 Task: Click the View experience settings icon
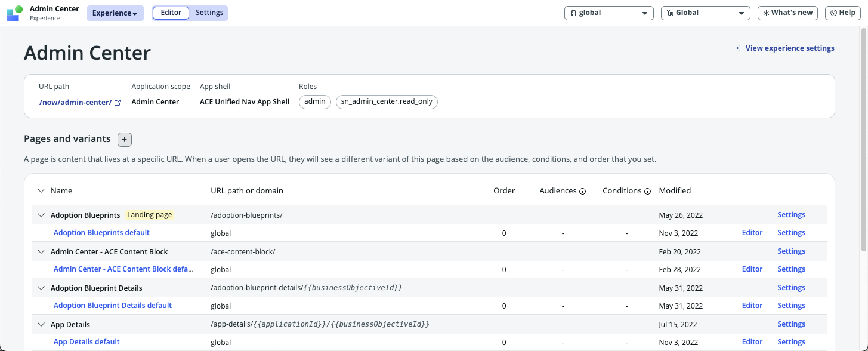pos(737,48)
